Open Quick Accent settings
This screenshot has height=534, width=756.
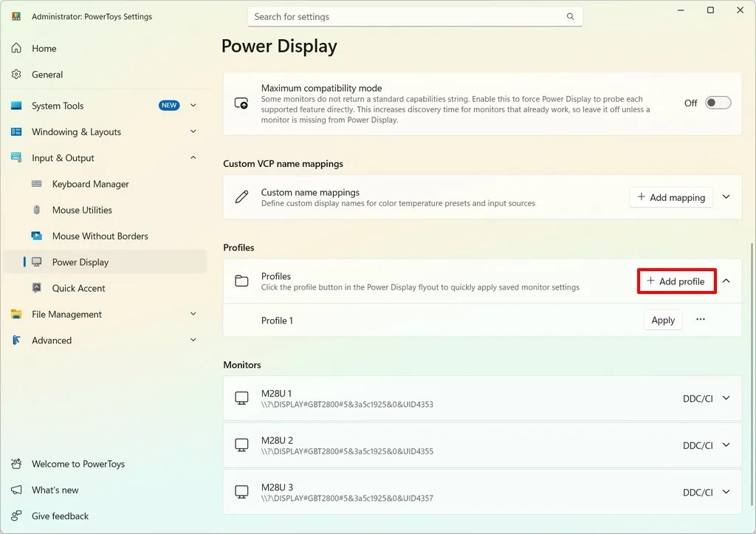pos(105,288)
